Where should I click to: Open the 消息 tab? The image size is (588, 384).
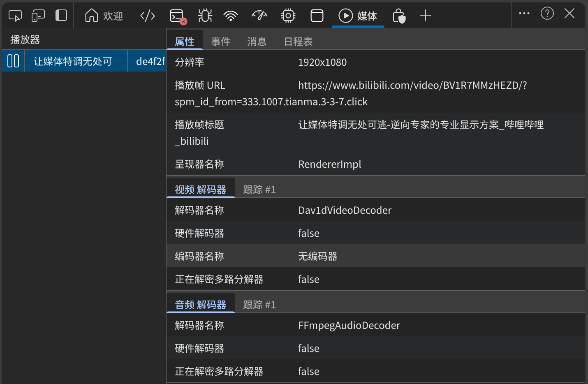257,41
